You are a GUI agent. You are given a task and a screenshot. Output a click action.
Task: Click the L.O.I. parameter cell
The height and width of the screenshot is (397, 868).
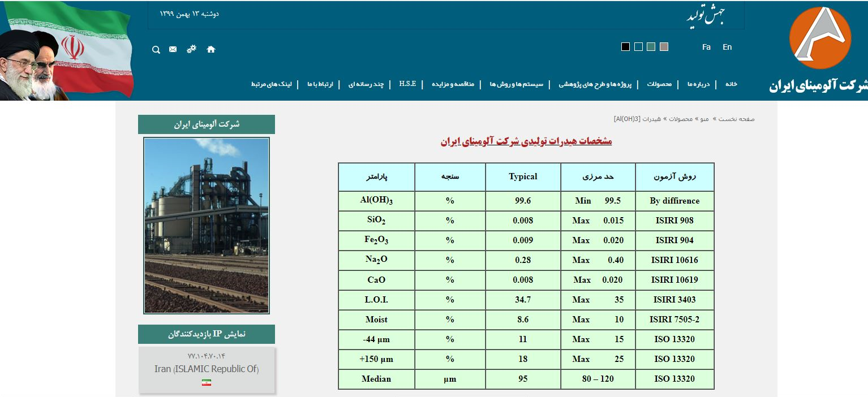[x=376, y=300]
